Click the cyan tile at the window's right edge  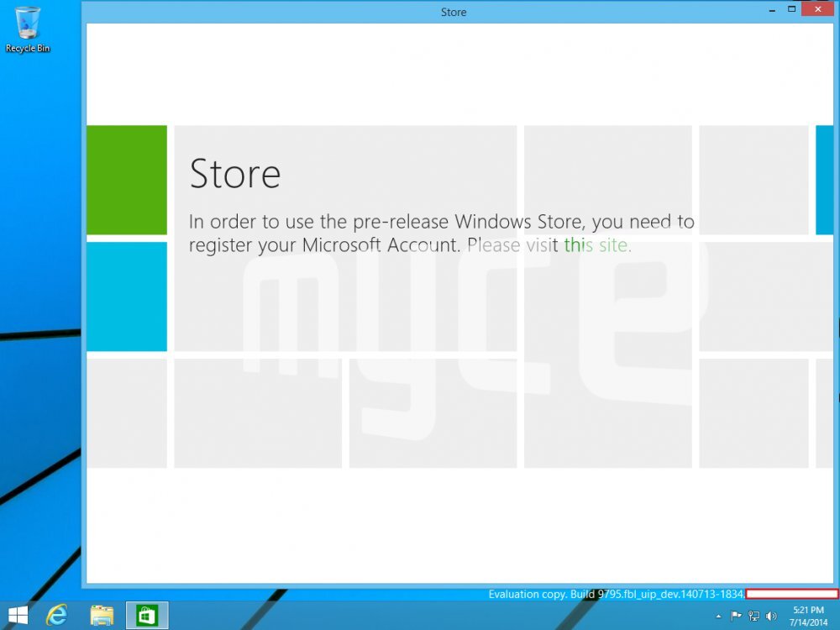[x=822, y=180]
